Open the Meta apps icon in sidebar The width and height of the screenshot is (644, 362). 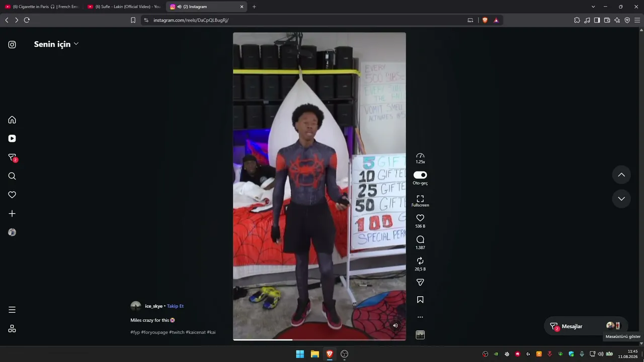pyautogui.click(x=12, y=328)
